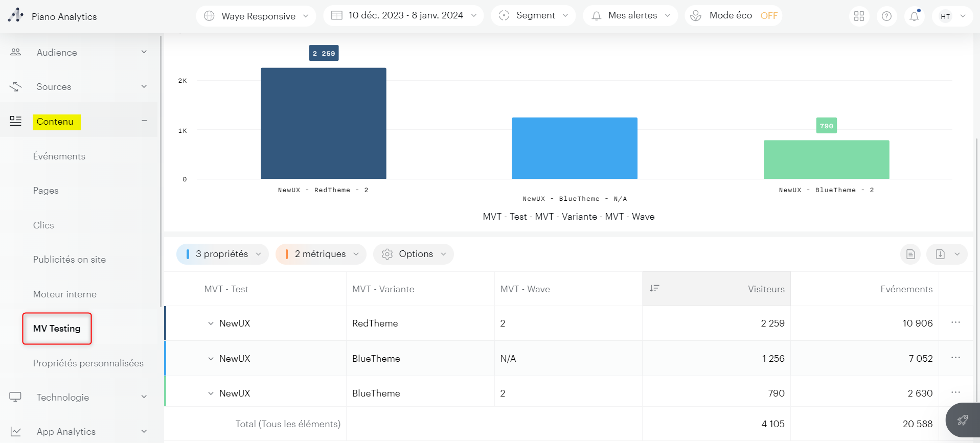The height and width of the screenshot is (443, 980).
Task: Click the table export download icon
Action: click(940, 254)
